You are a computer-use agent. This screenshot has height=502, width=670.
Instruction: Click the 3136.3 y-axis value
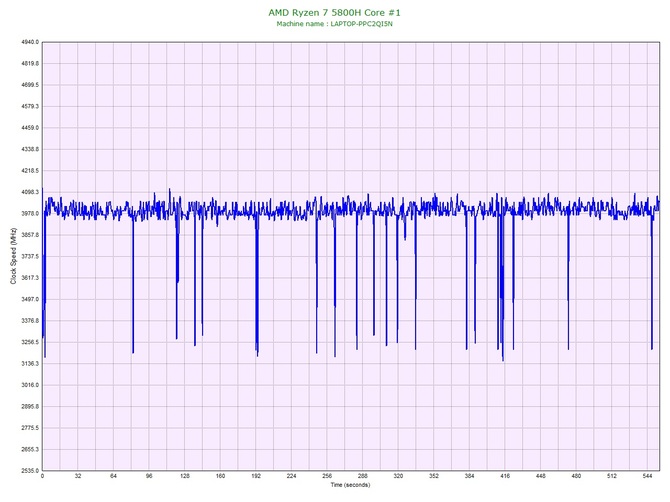[30, 364]
